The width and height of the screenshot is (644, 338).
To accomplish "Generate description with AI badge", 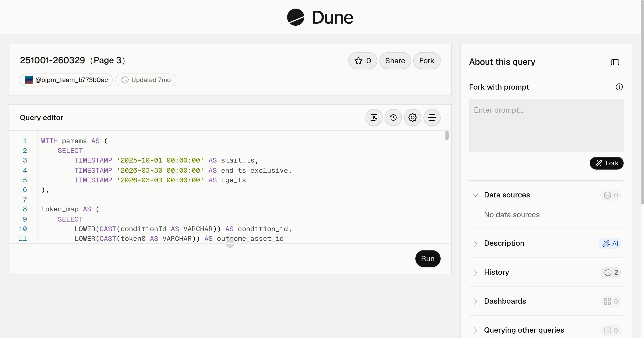I will (x=610, y=243).
